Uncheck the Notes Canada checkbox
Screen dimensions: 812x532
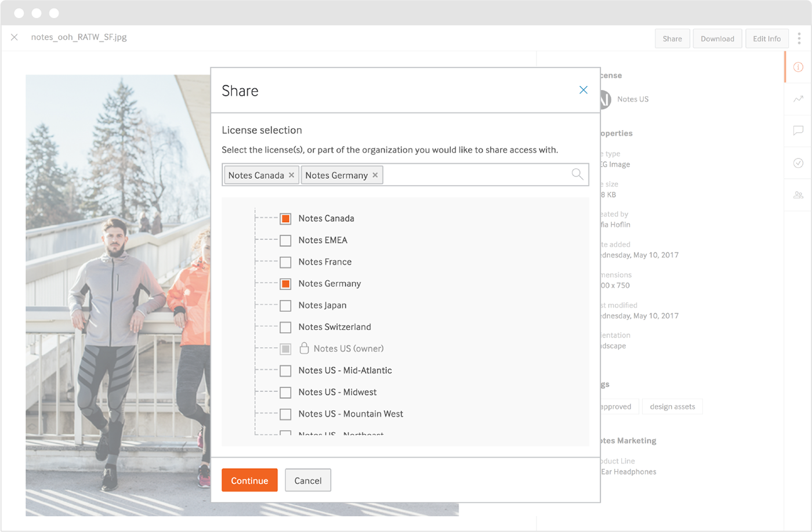(285, 219)
